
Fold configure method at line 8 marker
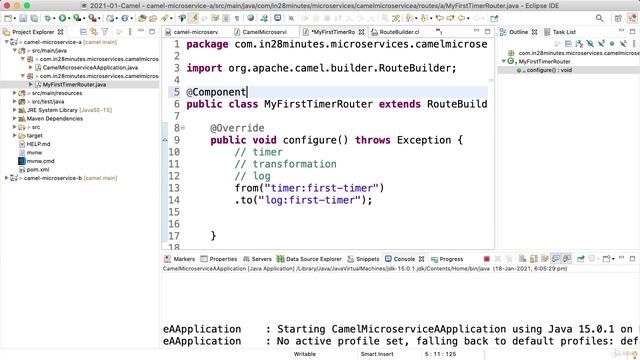(183, 128)
